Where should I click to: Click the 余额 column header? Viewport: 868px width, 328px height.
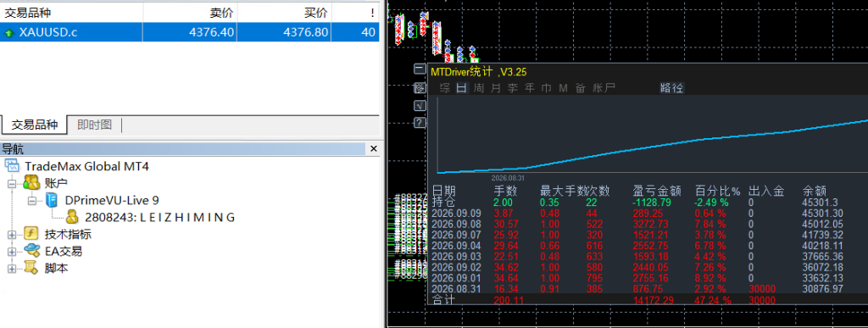click(815, 192)
